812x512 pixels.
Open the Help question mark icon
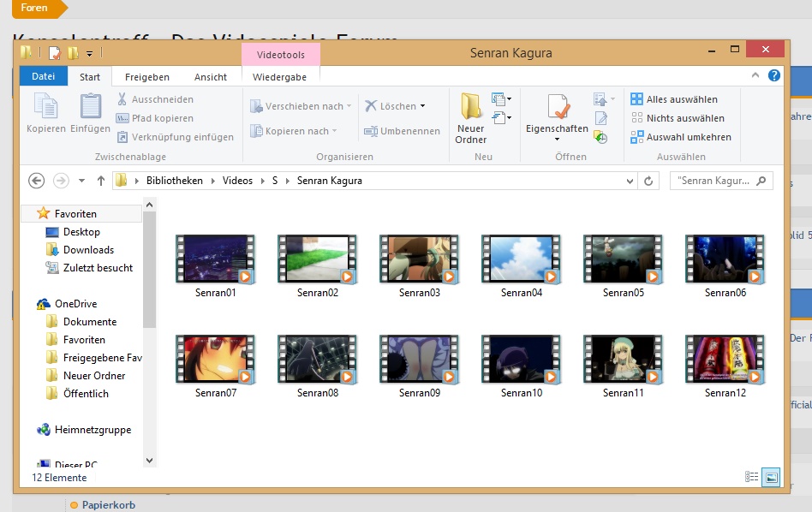point(773,75)
